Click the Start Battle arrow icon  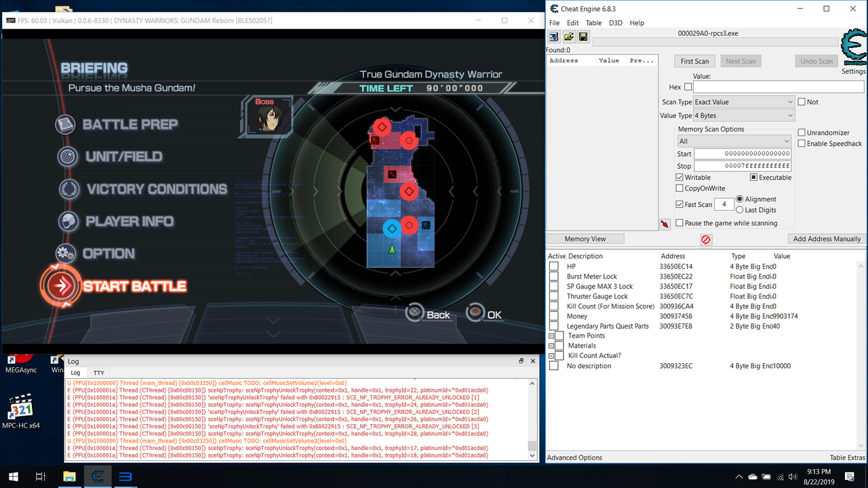[x=62, y=285]
